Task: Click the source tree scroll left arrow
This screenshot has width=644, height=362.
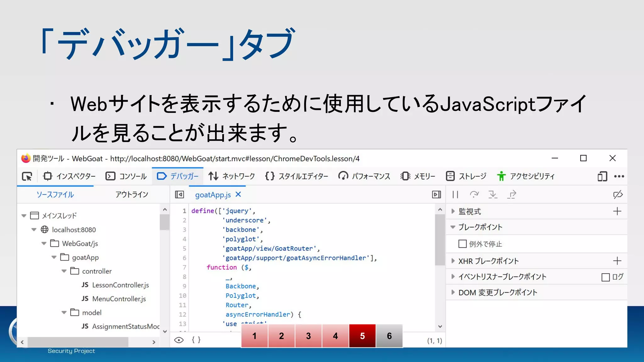Action: 22,342
